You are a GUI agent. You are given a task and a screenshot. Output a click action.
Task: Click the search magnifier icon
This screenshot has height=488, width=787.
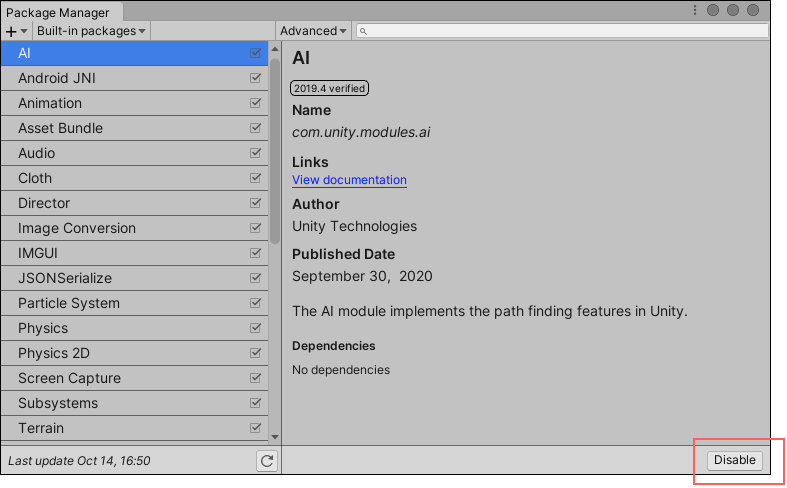[363, 32]
